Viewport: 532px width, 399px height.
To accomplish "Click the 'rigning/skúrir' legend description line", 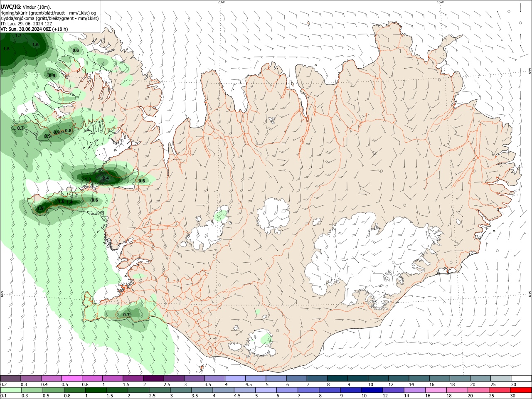I will 48,13.
